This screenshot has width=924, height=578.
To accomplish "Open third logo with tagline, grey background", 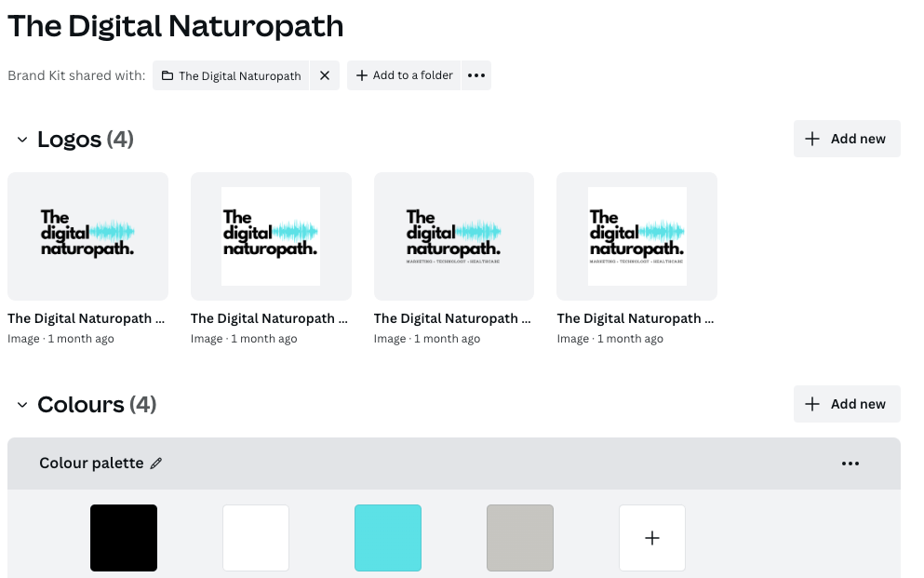I will (x=454, y=236).
